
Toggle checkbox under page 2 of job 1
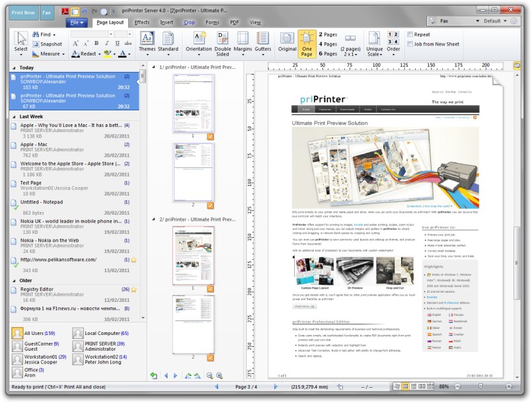click(x=210, y=205)
